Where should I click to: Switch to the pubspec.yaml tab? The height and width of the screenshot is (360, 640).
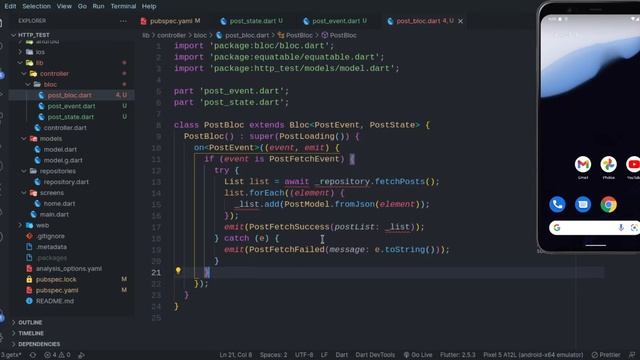[x=171, y=21]
